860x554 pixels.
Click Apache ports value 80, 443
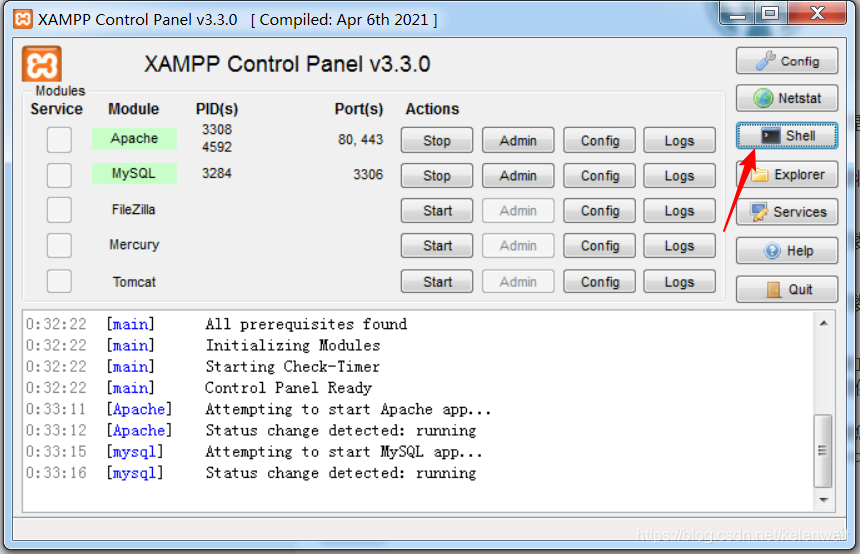[x=360, y=140]
